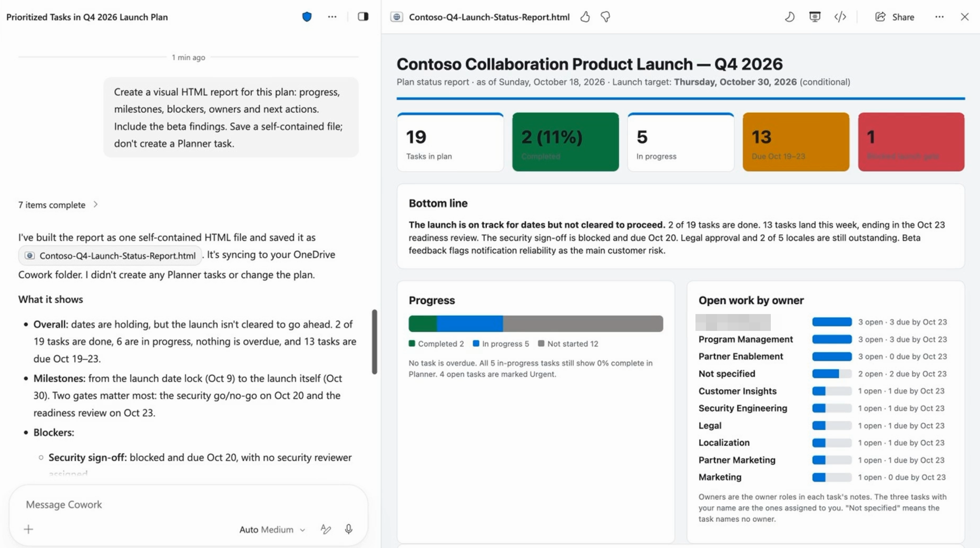Click the chat title Prioritized Tasks heading

tap(87, 17)
